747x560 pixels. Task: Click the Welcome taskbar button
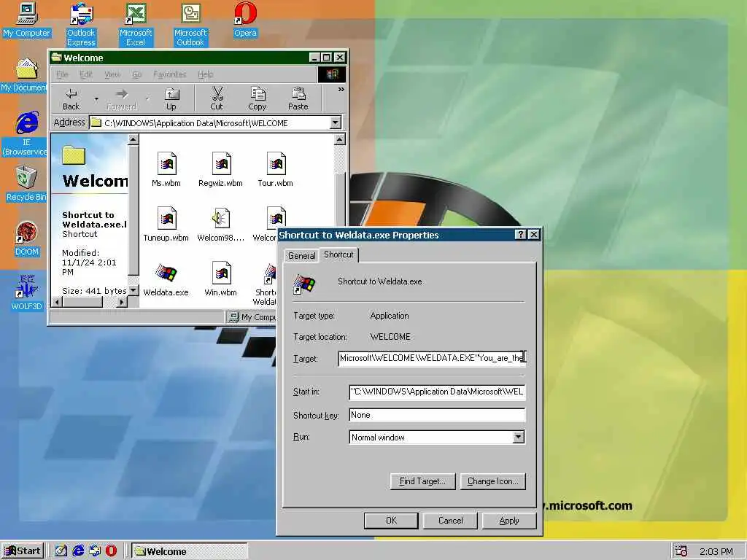coord(190,551)
